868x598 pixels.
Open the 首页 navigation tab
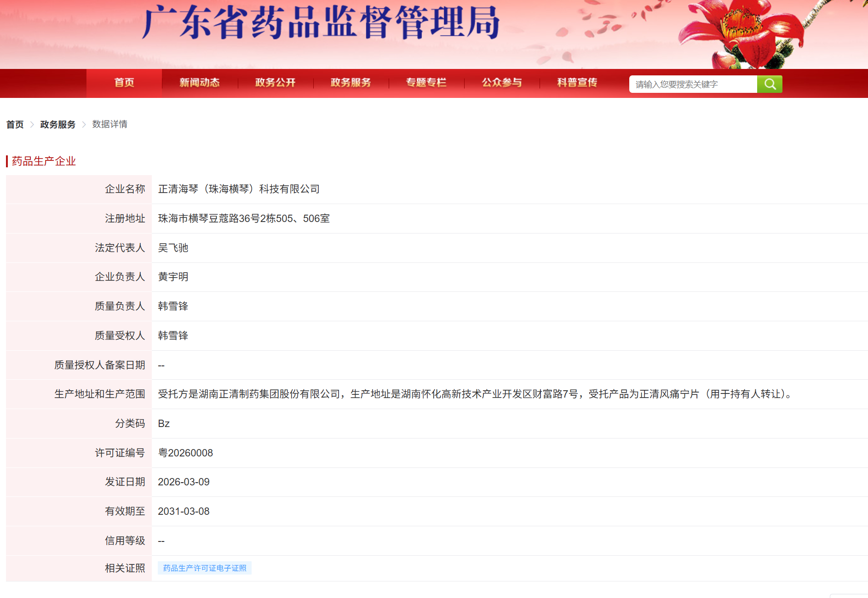coord(123,83)
